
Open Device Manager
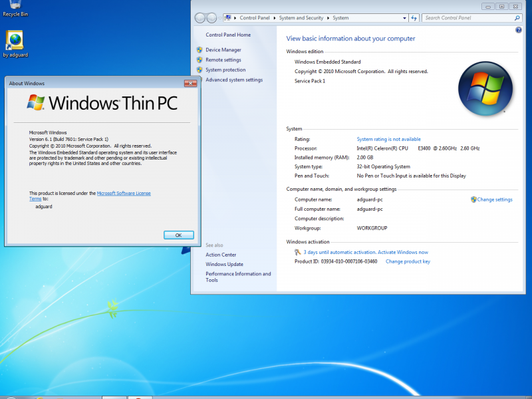223,50
